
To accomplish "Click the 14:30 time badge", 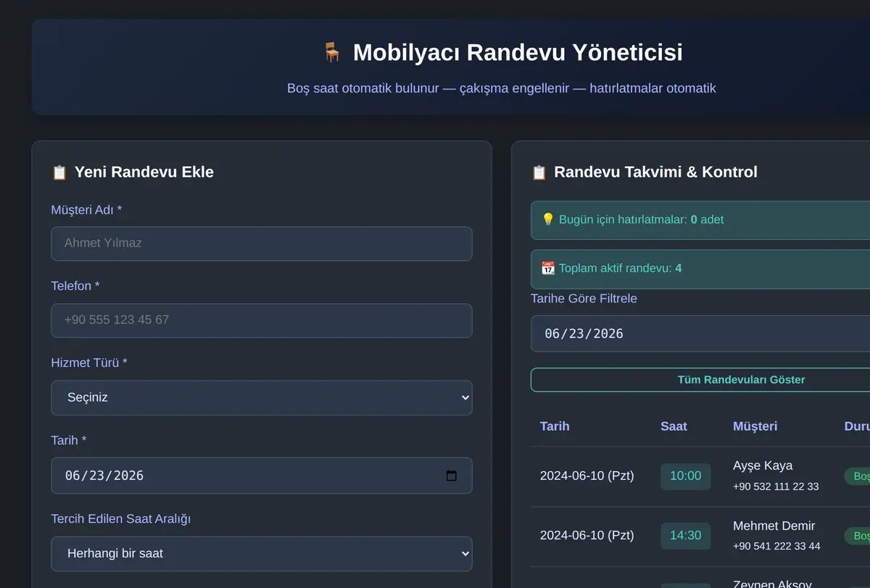I will point(685,536).
